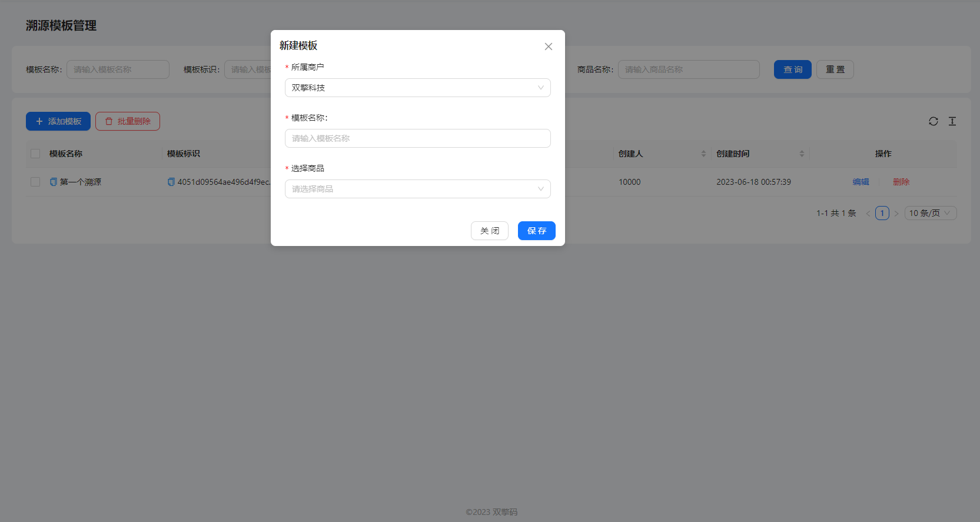Click the 2023-06-18 00:57:39 cell
Image resolution: width=980 pixels, height=522 pixels.
click(x=753, y=182)
